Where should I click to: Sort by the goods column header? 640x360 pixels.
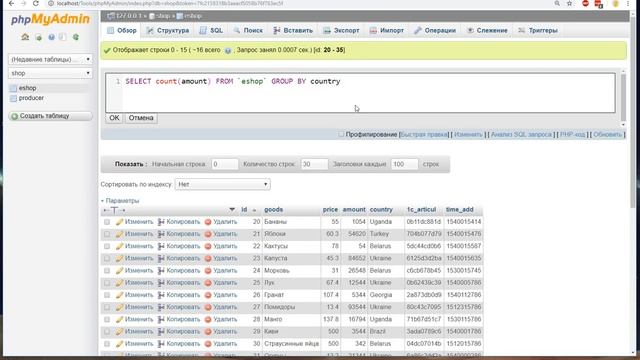273,210
